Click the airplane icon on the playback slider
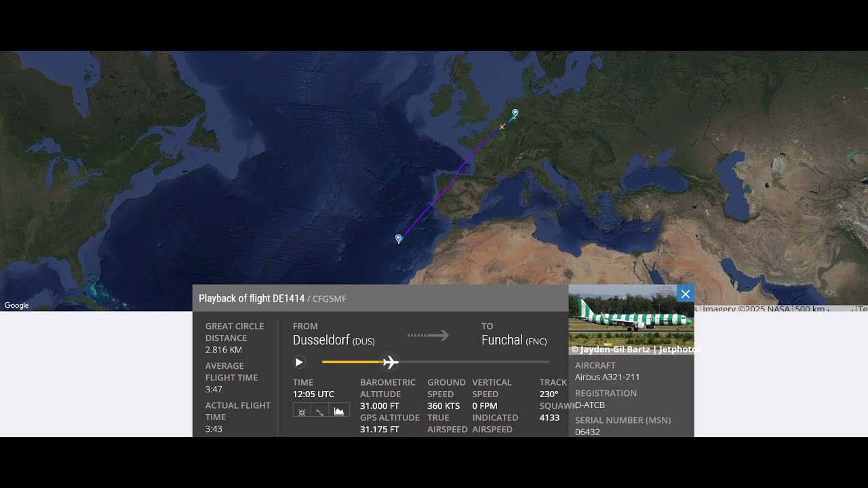This screenshot has width=868, height=488. point(391,362)
